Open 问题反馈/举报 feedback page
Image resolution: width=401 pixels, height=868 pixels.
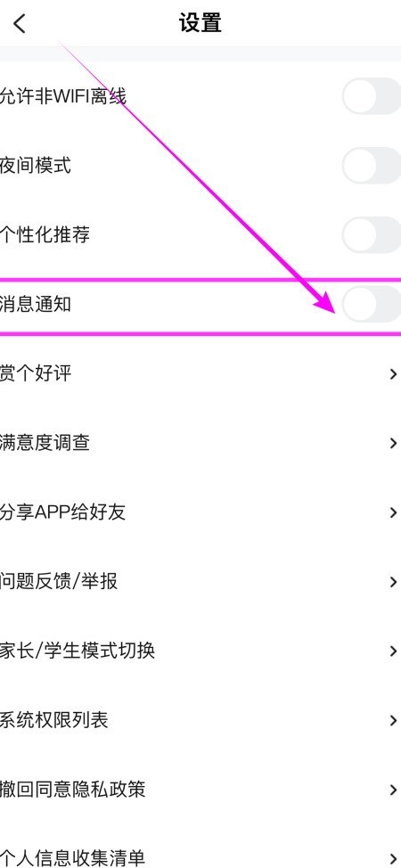[200, 581]
